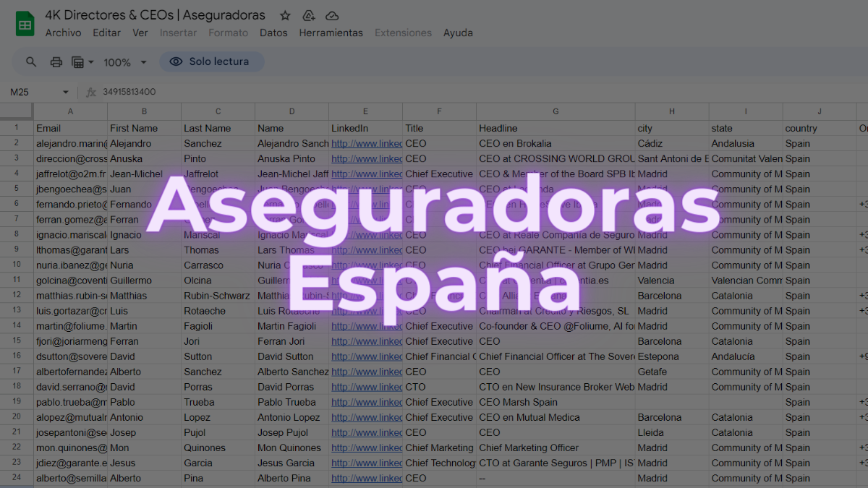Open the Ayuda menu
Screen dimensions: 868x488
458,33
